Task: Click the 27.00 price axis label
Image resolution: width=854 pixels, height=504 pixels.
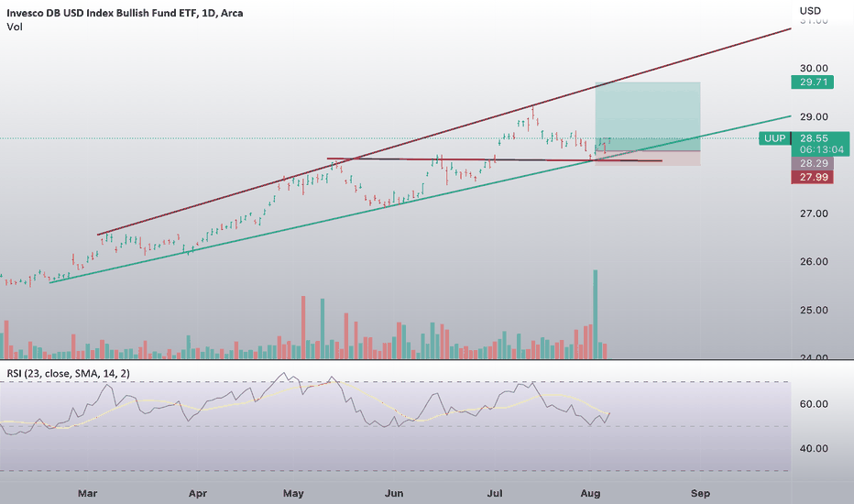Action: tap(814, 214)
